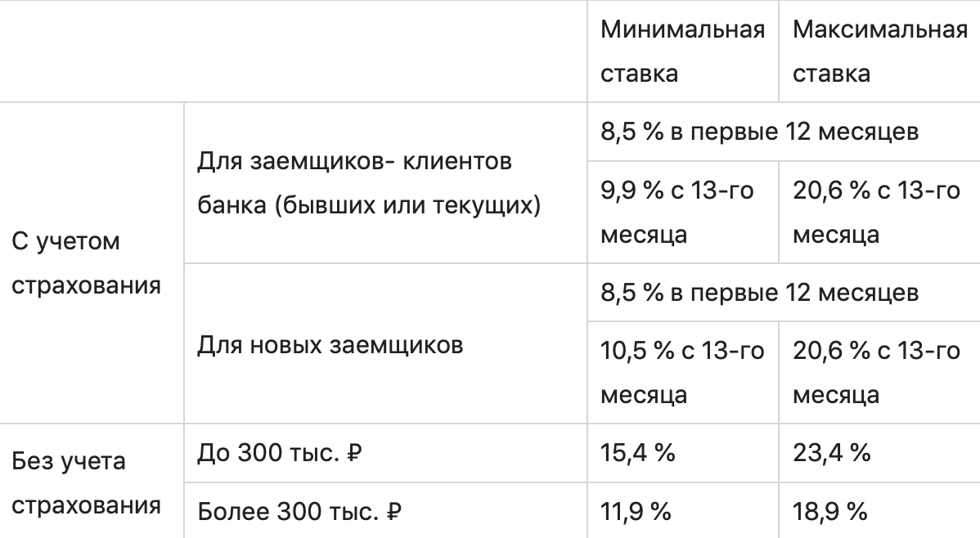
Task: Select the До 300 тыс. ₽ label
Action: coord(280,453)
